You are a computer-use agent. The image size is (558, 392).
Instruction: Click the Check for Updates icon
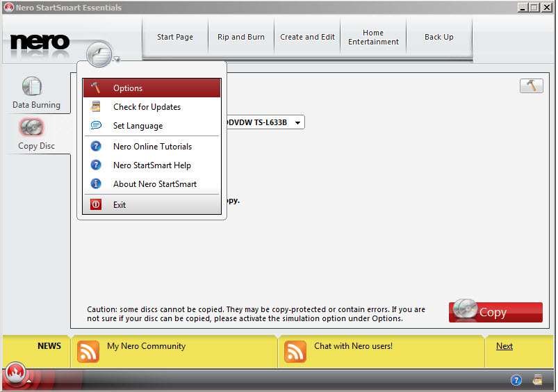pos(95,106)
